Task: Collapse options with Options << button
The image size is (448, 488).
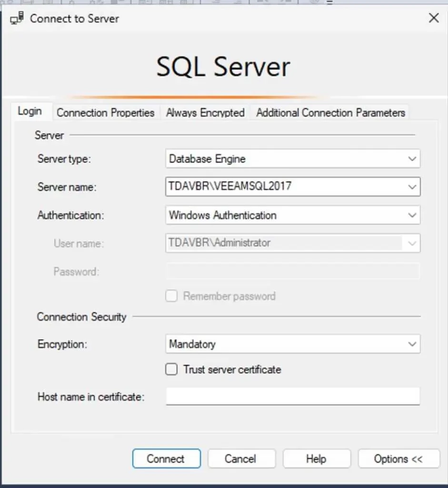Action: (398, 458)
